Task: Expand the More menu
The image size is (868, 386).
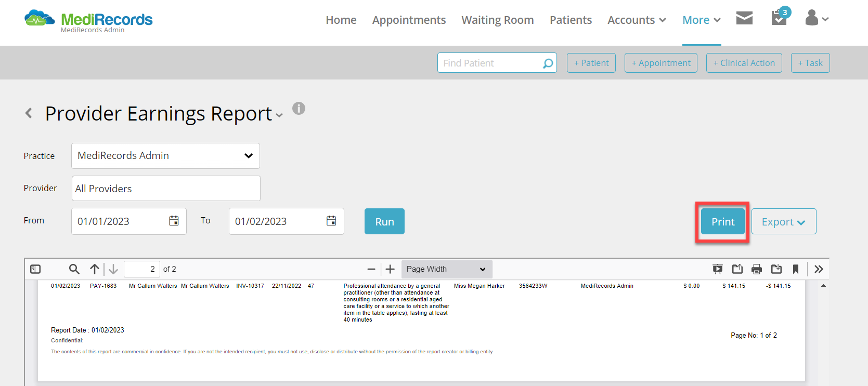Action: [x=702, y=20]
